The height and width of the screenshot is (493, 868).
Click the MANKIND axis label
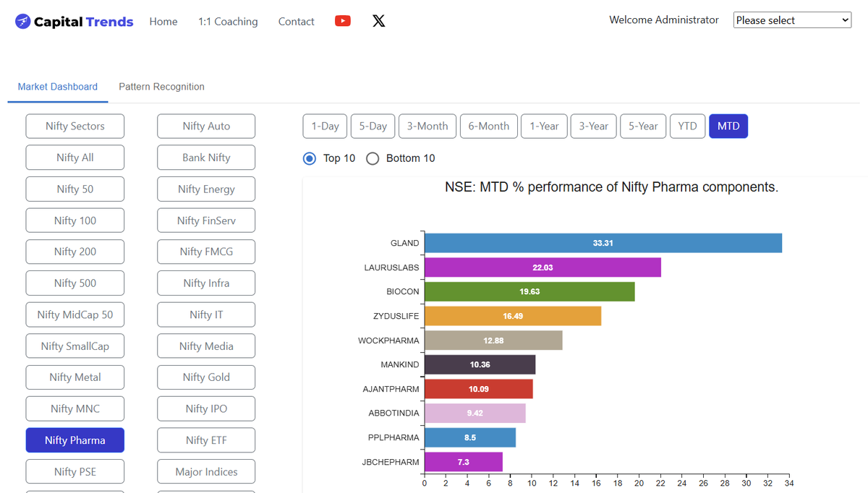pos(400,365)
